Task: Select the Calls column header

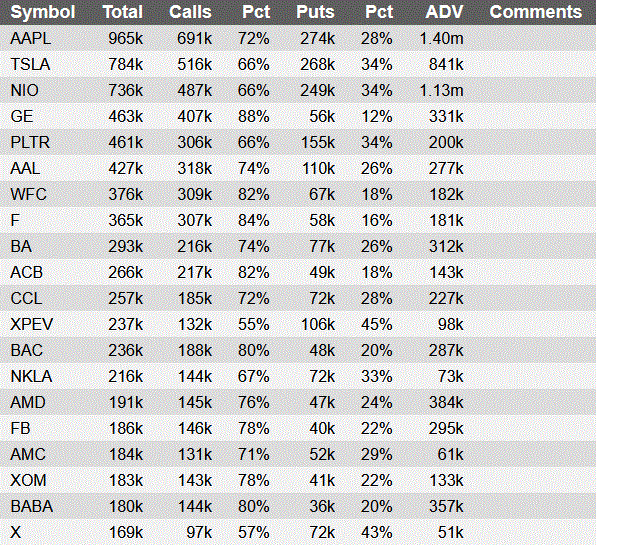Action: tap(190, 13)
